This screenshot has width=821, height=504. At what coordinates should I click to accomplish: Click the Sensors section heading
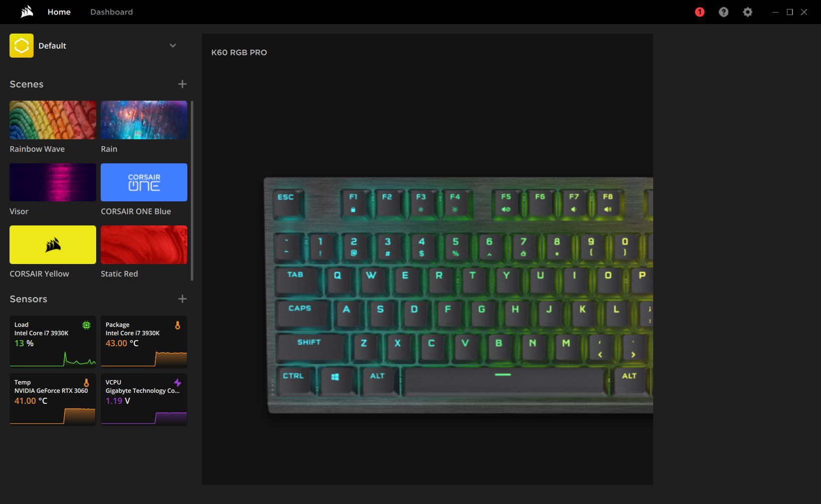29,299
